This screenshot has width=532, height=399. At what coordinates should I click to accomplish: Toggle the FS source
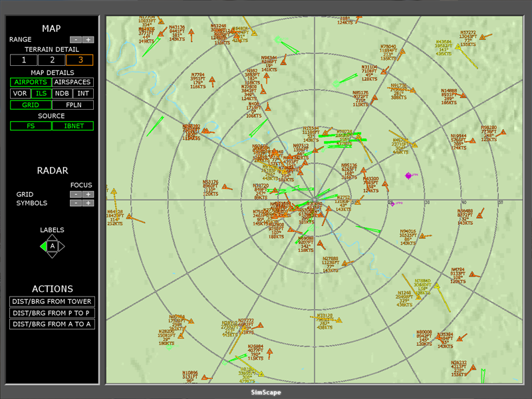tap(31, 126)
